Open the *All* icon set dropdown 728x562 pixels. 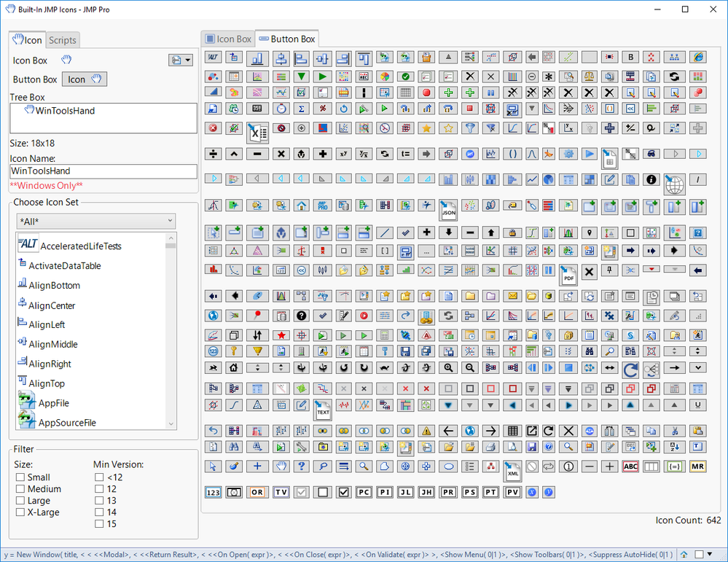[x=96, y=221]
